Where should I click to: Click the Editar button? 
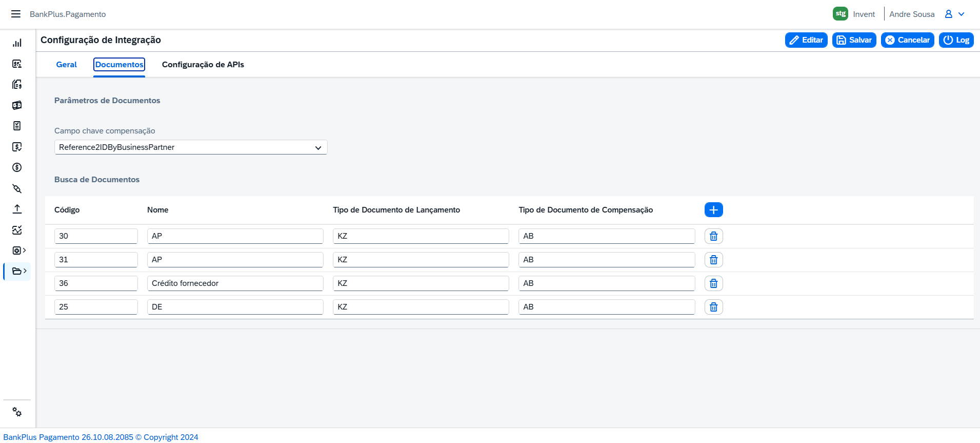click(x=806, y=40)
